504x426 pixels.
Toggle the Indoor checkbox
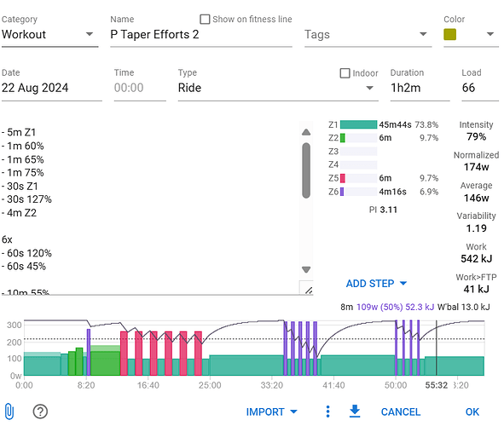[345, 73]
